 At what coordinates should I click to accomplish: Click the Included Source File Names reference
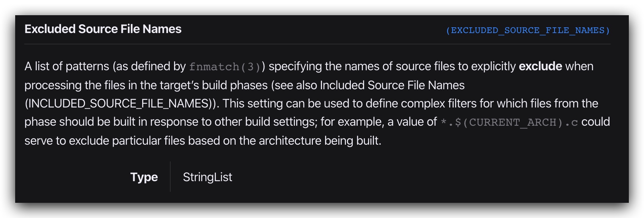(392, 85)
